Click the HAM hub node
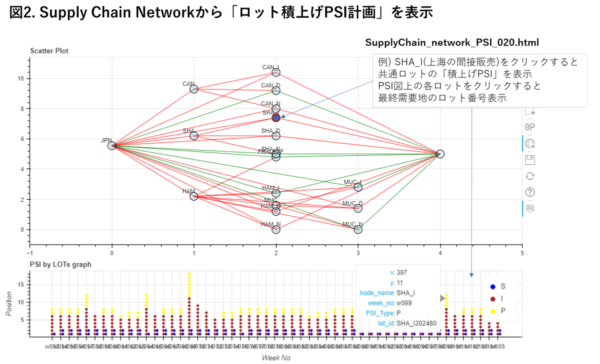This screenshot has width=600, height=364. [x=193, y=197]
